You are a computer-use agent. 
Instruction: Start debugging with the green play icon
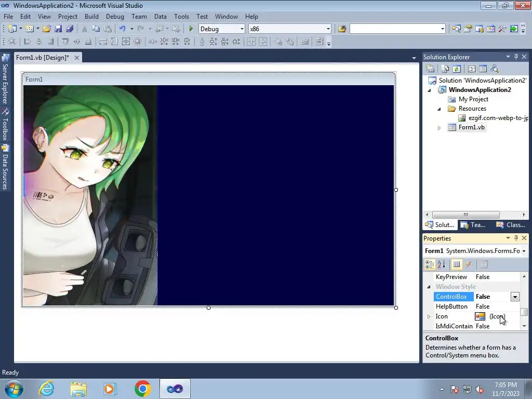click(191, 29)
